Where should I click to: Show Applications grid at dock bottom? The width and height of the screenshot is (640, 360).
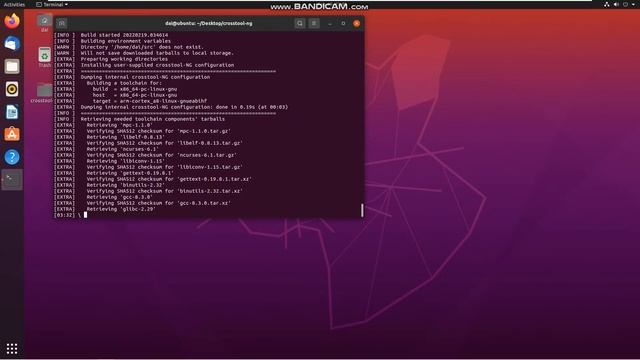pos(12,348)
